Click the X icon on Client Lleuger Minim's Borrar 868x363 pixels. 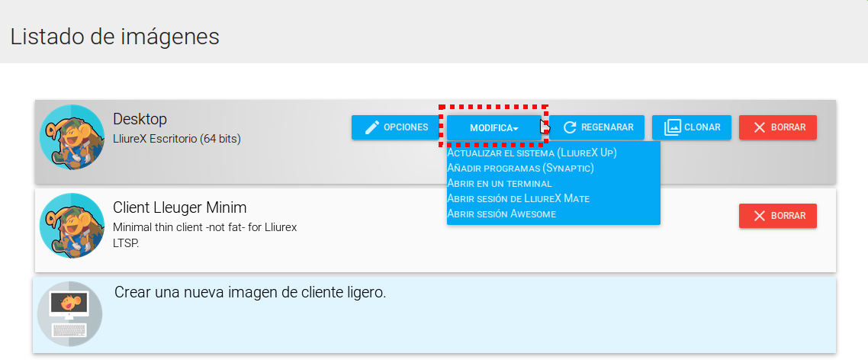click(x=759, y=216)
